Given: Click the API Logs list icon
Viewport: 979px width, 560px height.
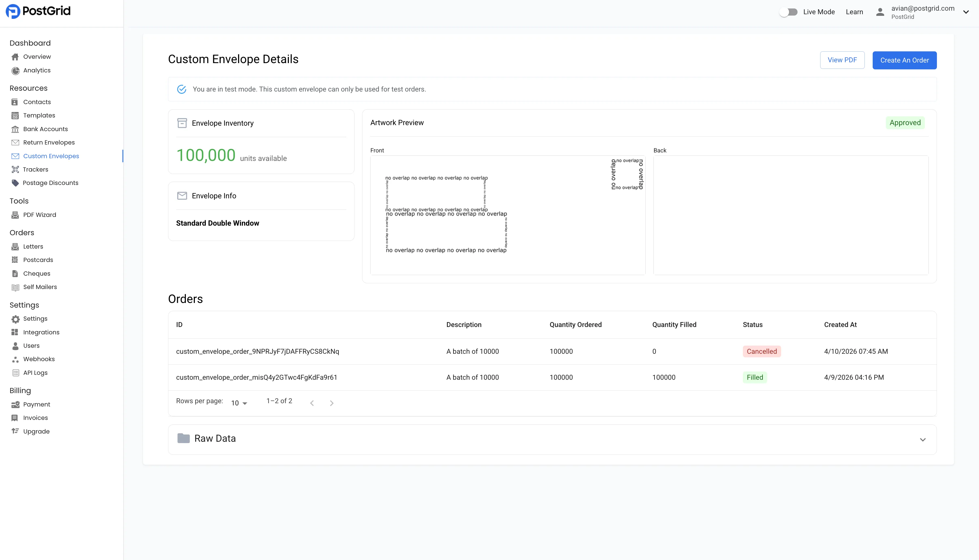Looking at the screenshot, I should [x=15, y=373].
